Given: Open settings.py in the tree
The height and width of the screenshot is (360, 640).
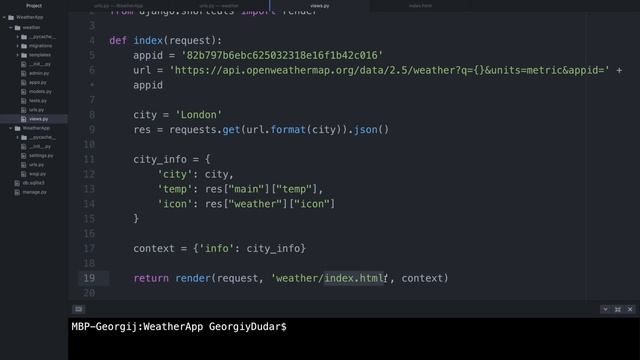Looking at the screenshot, I should point(41,156).
